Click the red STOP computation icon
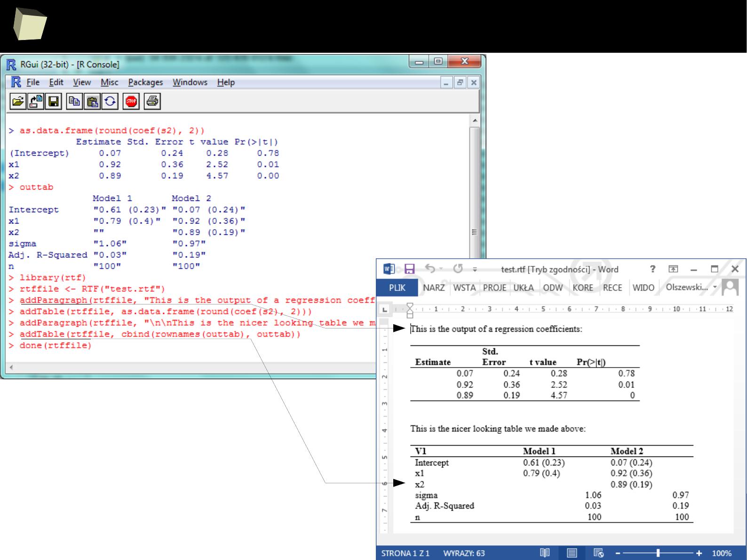Screen dimensions: 747x560 [131, 101]
